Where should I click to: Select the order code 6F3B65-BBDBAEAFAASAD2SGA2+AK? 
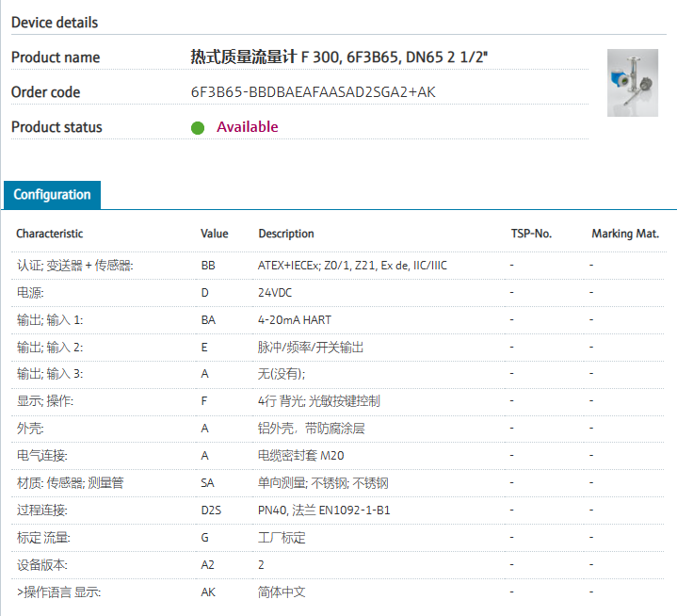(x=313, y=92)
